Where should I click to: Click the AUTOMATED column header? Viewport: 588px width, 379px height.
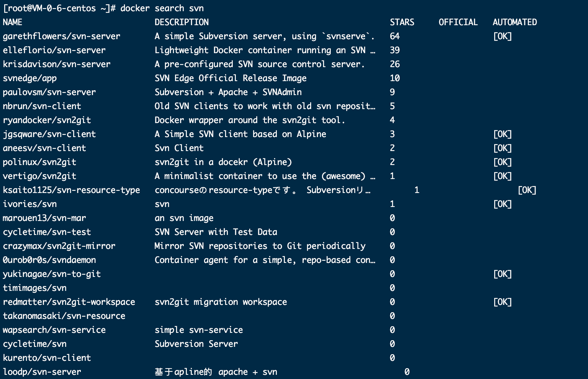(x=514, y=22)
